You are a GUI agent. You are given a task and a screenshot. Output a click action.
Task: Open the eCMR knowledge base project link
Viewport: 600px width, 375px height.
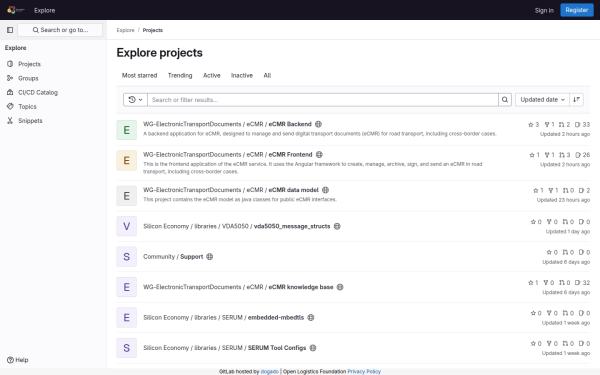(x=238, y=287)
